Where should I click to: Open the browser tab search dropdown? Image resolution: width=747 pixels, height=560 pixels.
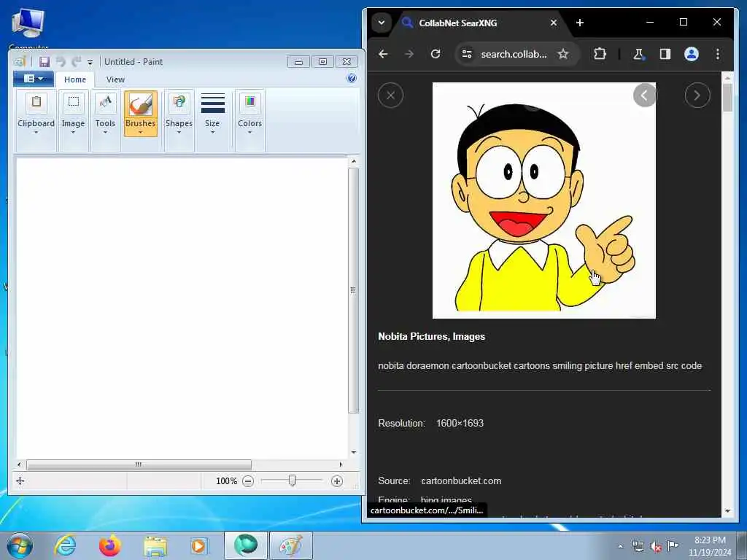point(381,23)
